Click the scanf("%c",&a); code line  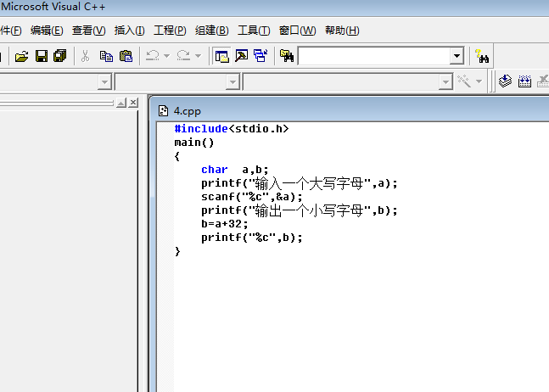(252, 197)
